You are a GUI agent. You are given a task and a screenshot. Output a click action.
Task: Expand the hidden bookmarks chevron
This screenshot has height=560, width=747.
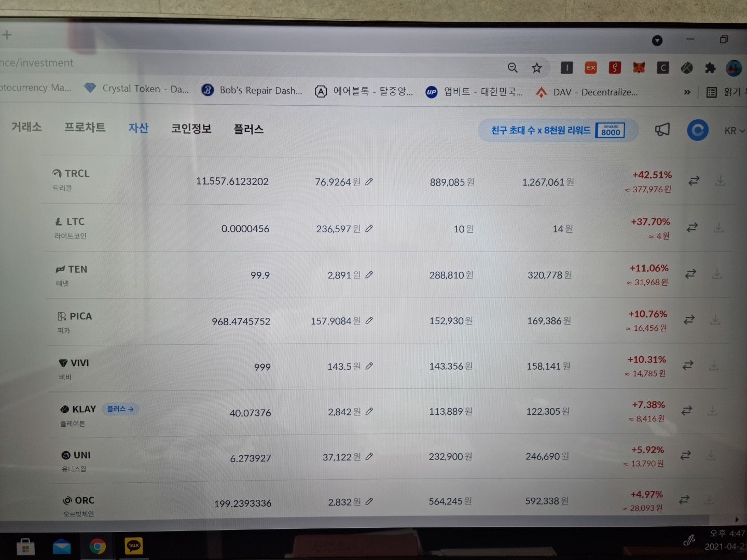[x=687, y=92]
